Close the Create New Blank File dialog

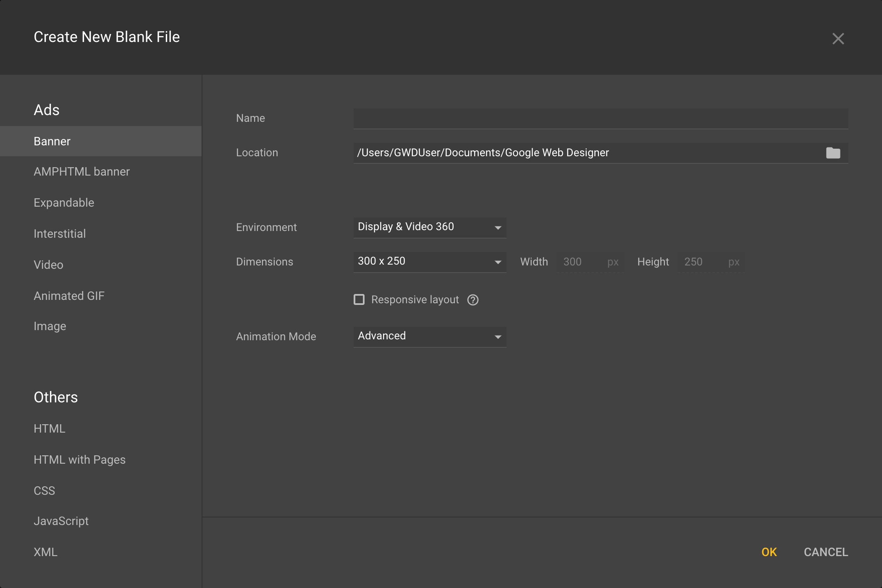click(838, 39)
